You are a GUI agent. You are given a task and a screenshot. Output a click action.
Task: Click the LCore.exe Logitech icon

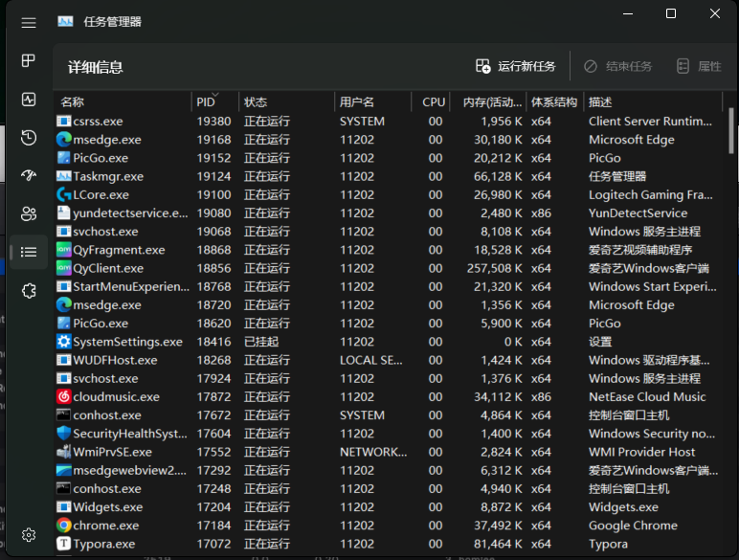point(63,194)
